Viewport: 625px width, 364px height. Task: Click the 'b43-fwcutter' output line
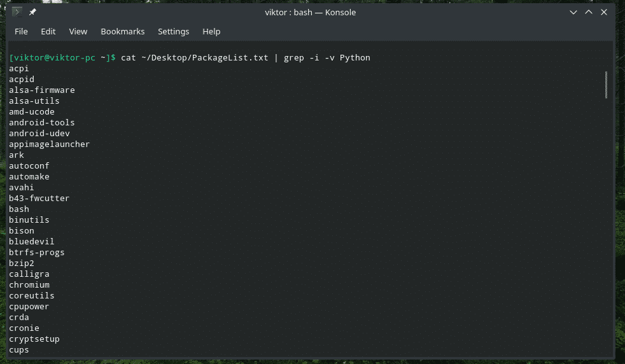pyautogui.click(x=39, y=198)
